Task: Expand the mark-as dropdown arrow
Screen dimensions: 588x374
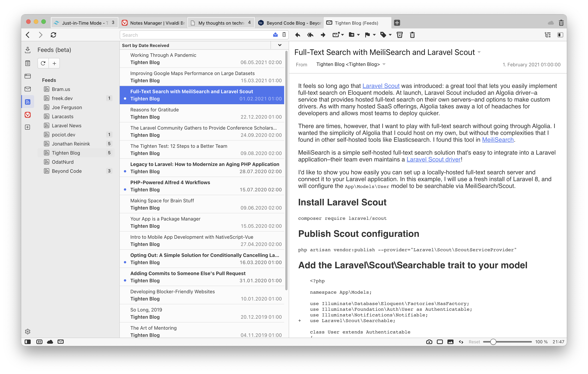Action: pos(343,35)
